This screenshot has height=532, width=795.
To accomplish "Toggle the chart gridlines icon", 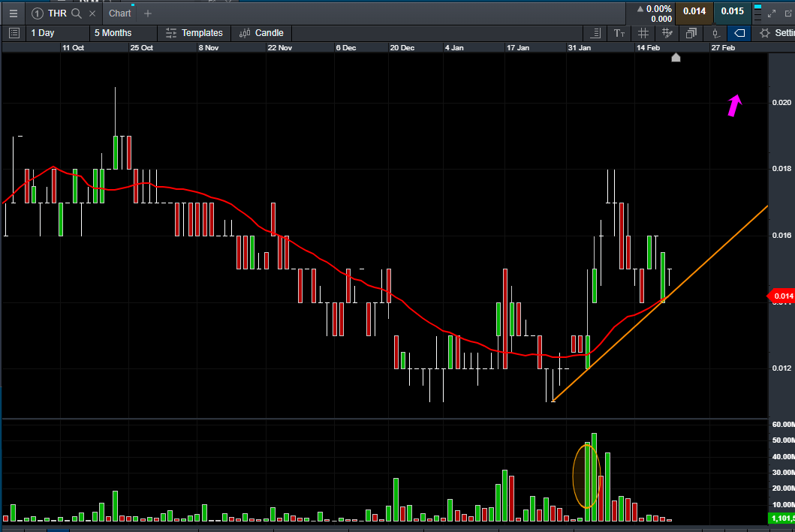I will (643, 33).
